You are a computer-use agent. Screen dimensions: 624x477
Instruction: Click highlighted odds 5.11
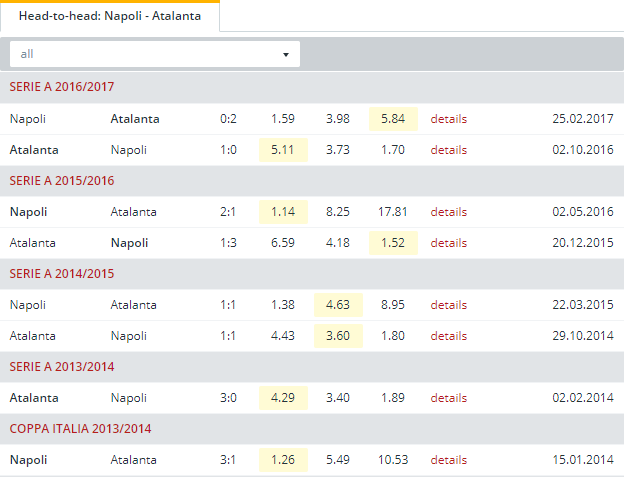point(283,150)
